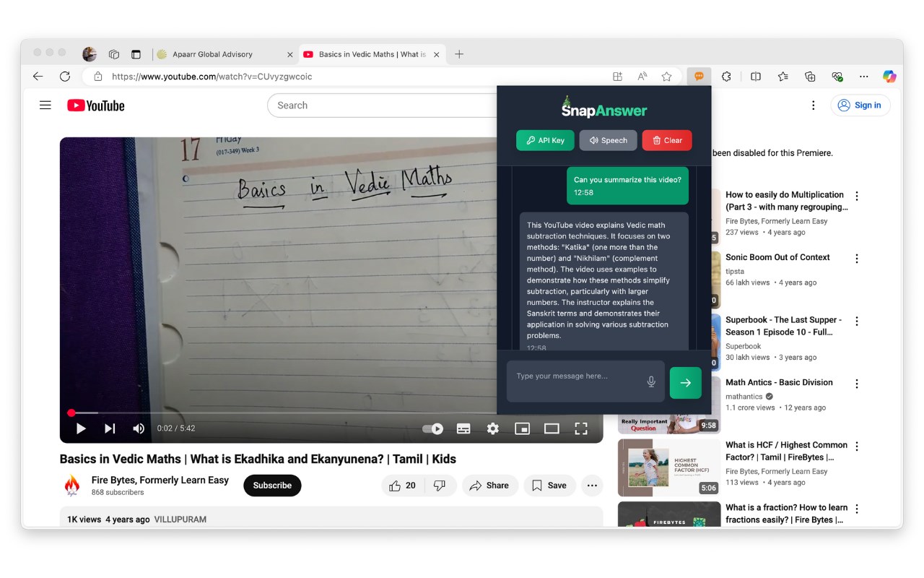Open the video player settings gear
Screen dimensions: 924x578
(493, 428)
